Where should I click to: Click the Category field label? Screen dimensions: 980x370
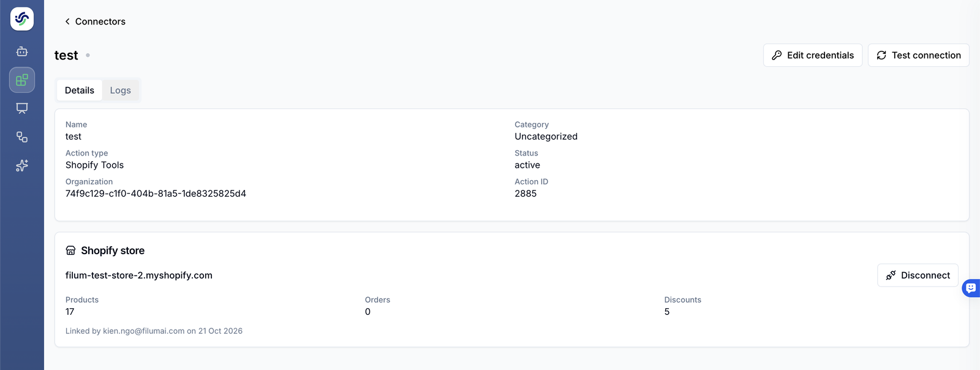coord(532,124)
